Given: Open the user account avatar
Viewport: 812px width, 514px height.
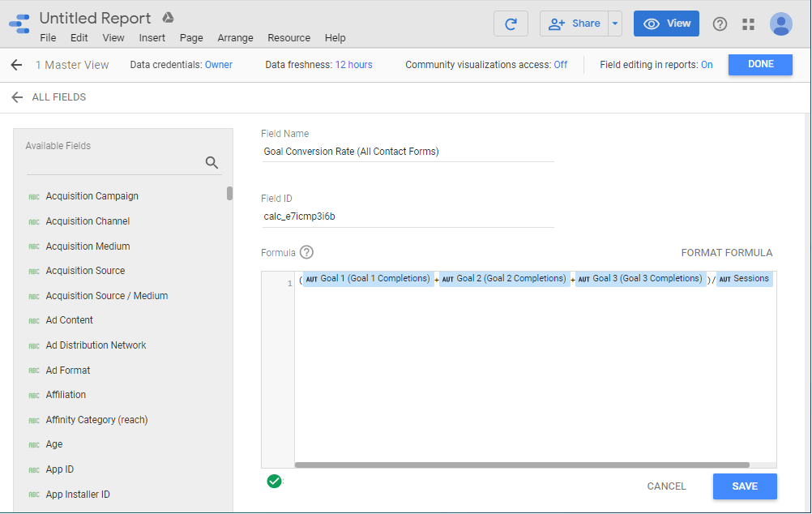Looking at the screenshot, I should click(781, 24).
